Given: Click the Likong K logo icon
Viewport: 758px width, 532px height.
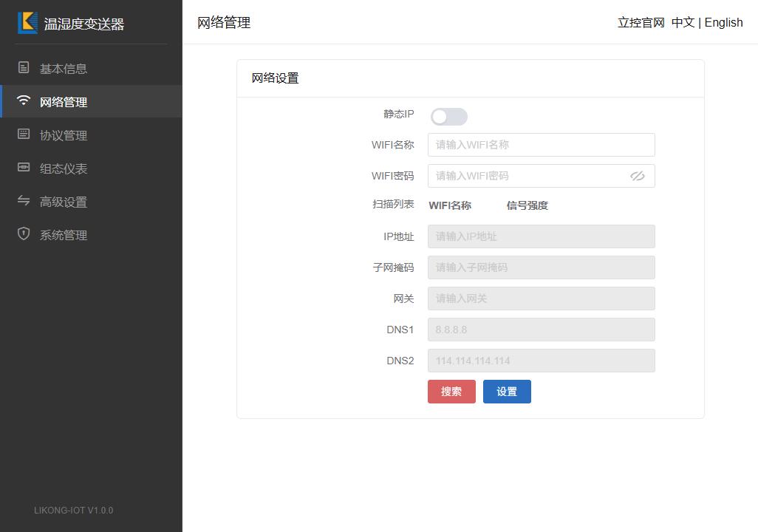Looking at the screenshot, I should pos(27,23).
